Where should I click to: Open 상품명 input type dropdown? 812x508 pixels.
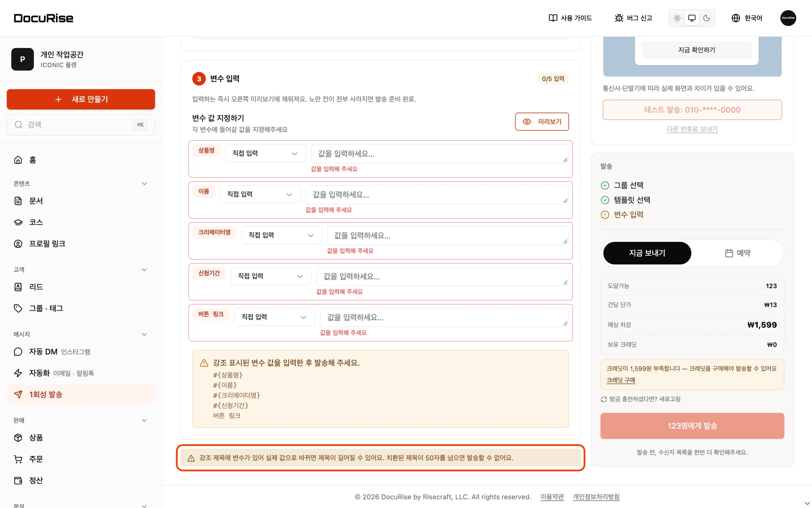pos(266,154)
